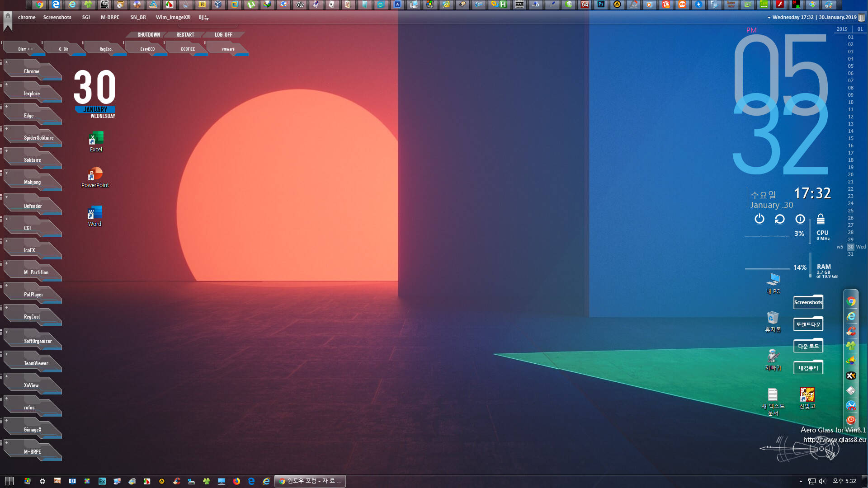Image resolution: width=868 pixels, height=488 pixels.
Task: Launch Flash icon in top dock
Action: (x=780, y=5)
